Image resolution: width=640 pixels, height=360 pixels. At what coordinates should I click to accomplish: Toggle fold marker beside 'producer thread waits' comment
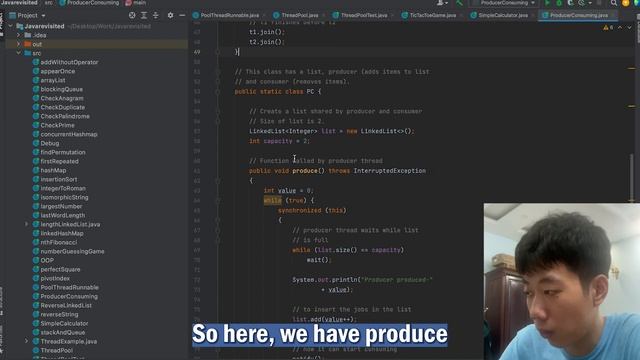pyautogui.click(x=218, y=230)
